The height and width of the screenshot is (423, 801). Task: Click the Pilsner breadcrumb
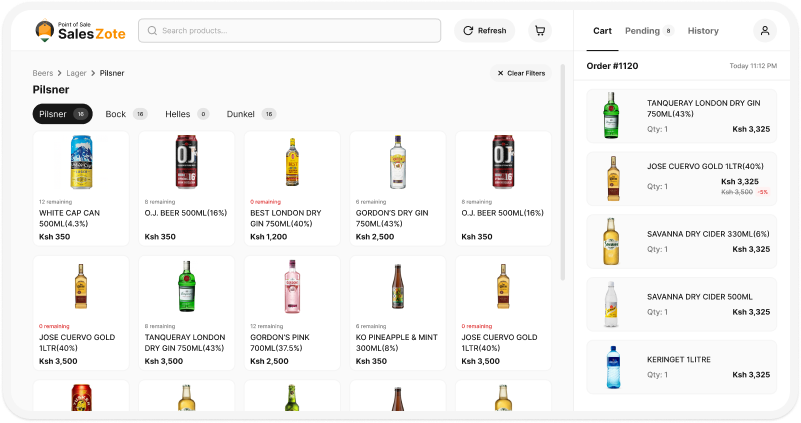point(112,73)
